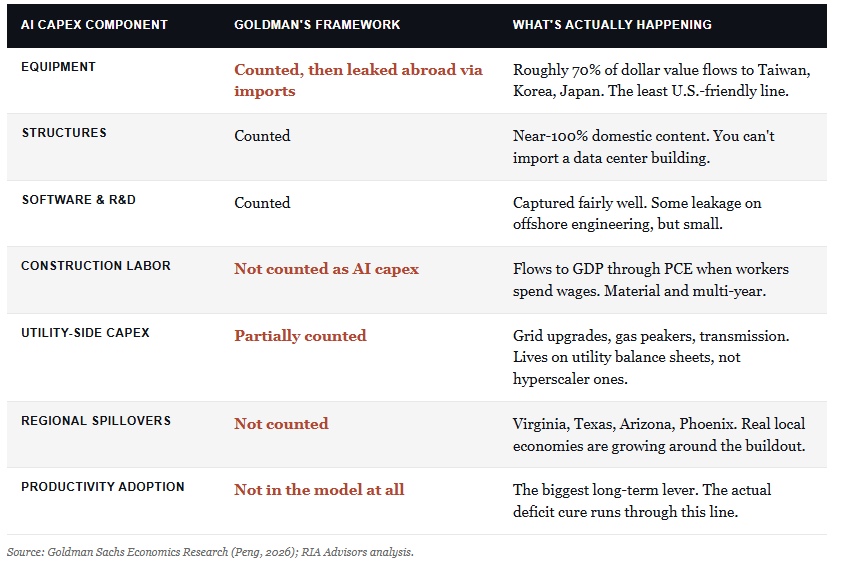Select the 'Near-100% domestic content' description
The width and height of the screenshot is (842, 565).
643,147
